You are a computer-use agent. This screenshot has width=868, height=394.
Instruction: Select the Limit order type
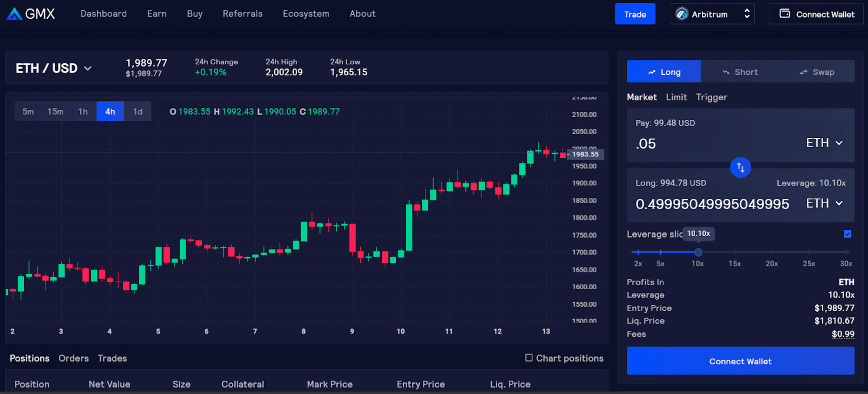coord(676,97)
